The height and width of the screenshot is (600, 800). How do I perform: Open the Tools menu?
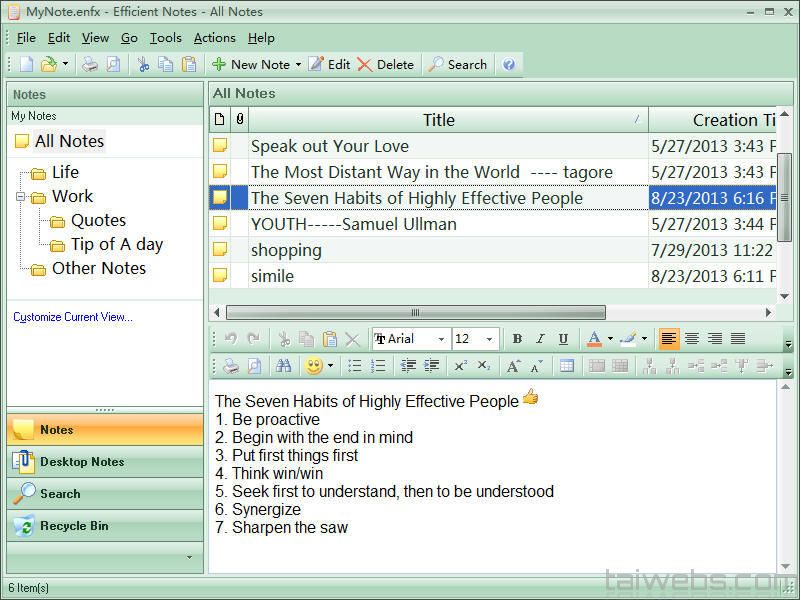pos(165,38)
